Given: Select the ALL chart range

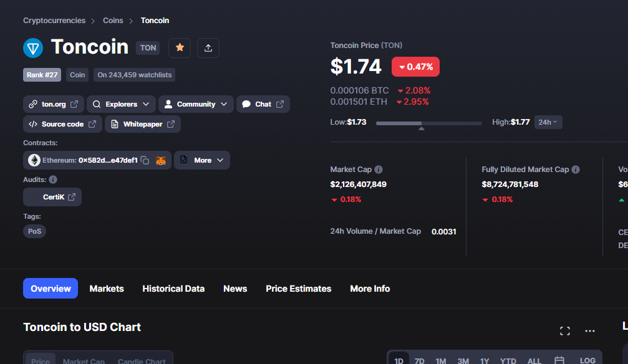Looking at the screenshot, I should click(x=534, y=361).
